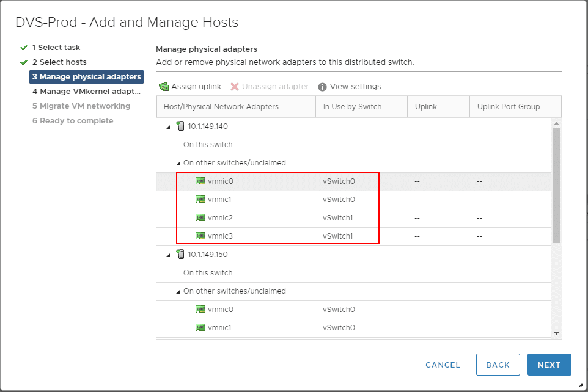Select the vmnic2 adapter icon

click(x=200, y=218)
